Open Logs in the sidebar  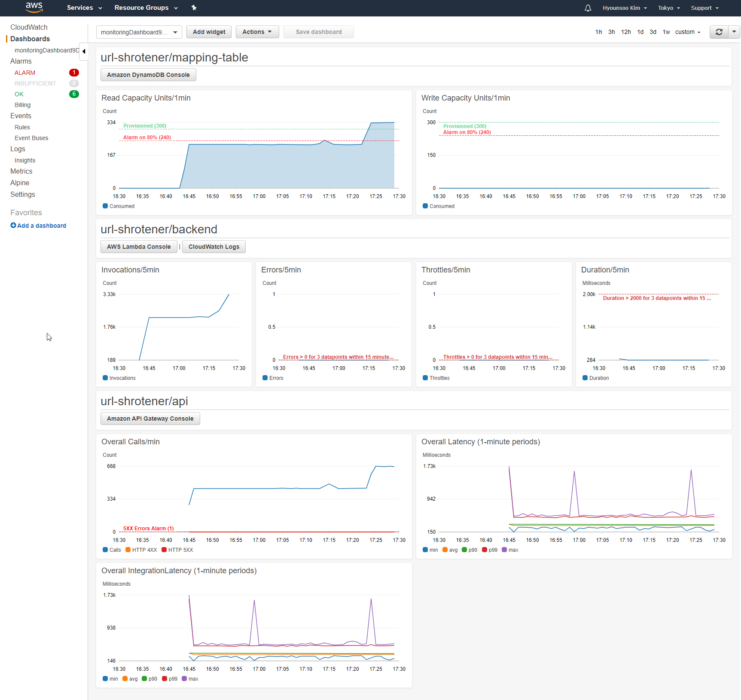[x=18, y=149]
